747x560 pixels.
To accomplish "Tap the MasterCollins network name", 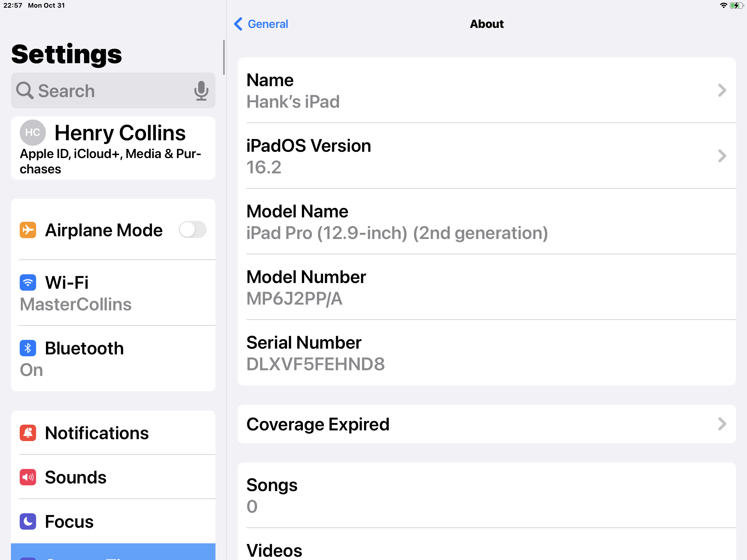I will point(76,304).
